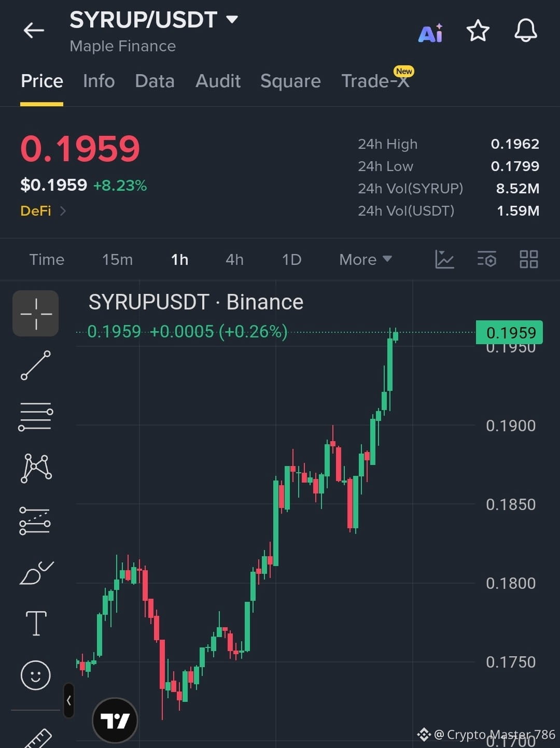The image size is (560, 748).
Task: Select the 4h chart interval
Action: pyautogui.click(x=234, y=260)
